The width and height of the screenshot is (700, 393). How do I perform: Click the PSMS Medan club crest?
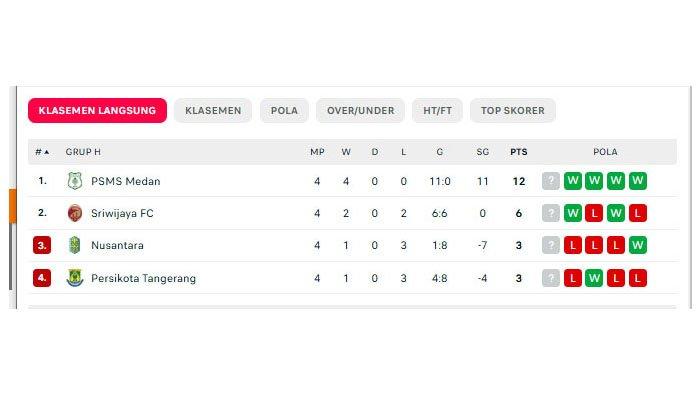(x=75, y=181)
